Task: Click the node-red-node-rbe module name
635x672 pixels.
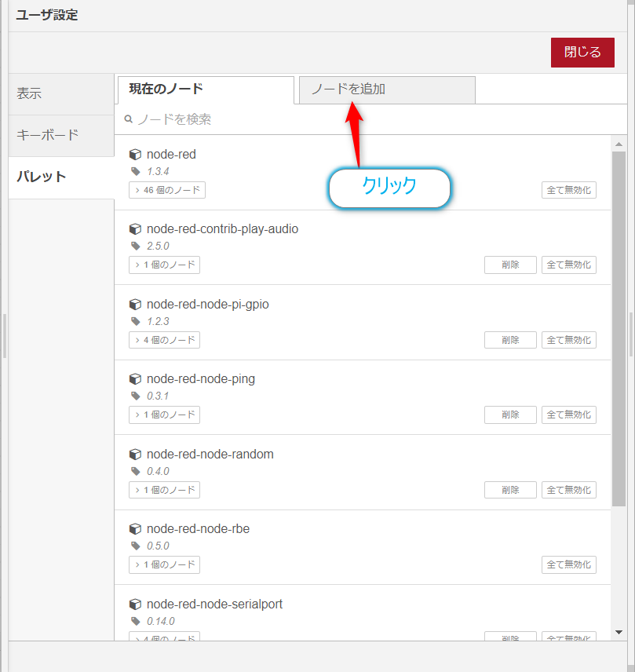Action: point(198,529)
